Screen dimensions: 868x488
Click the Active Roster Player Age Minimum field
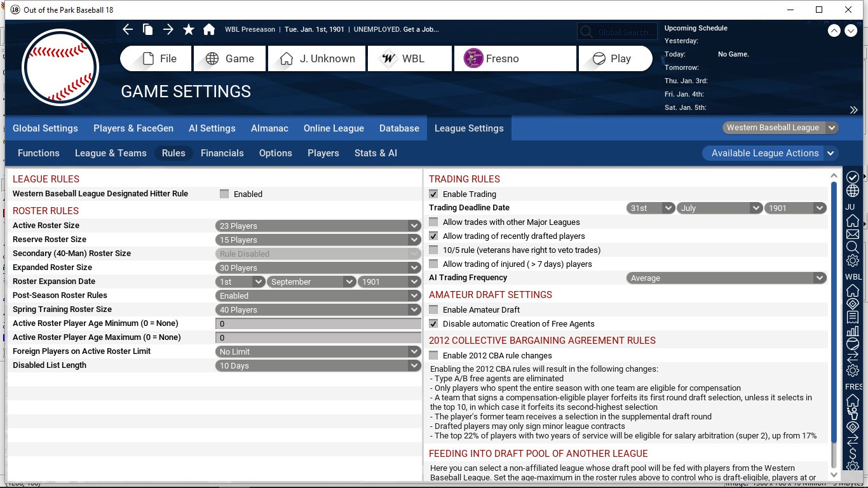click(x=318, y=324)
